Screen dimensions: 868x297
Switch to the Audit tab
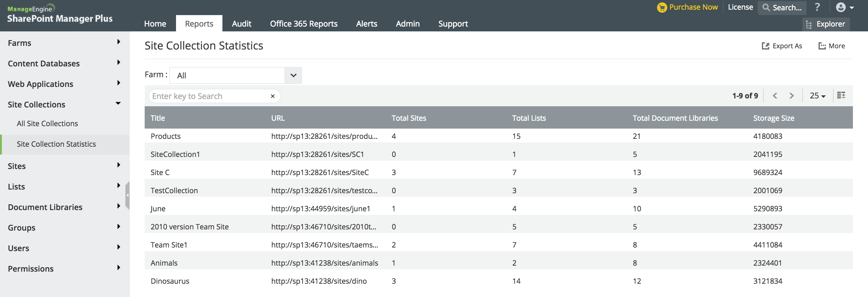pyautogui.click(x=241, y=24)
